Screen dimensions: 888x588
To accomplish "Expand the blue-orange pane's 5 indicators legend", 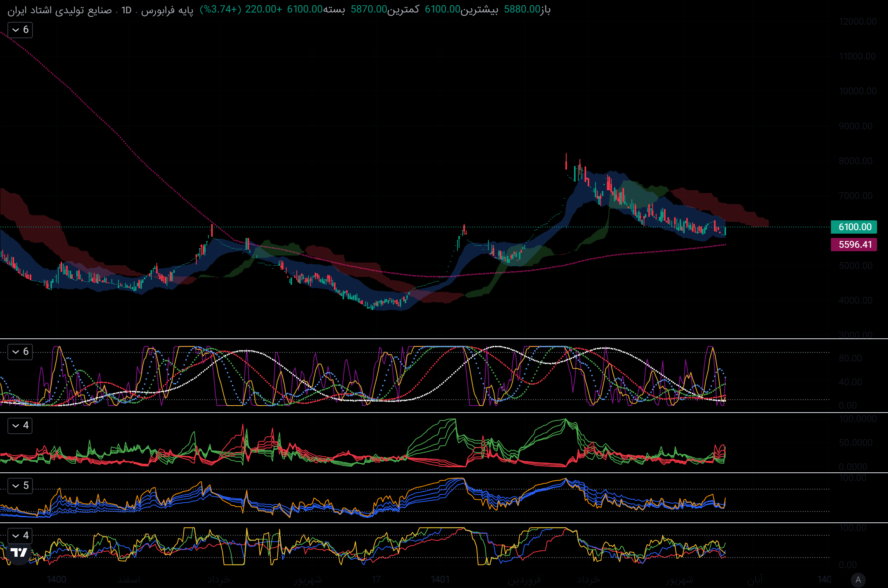I will pos(20,486).
